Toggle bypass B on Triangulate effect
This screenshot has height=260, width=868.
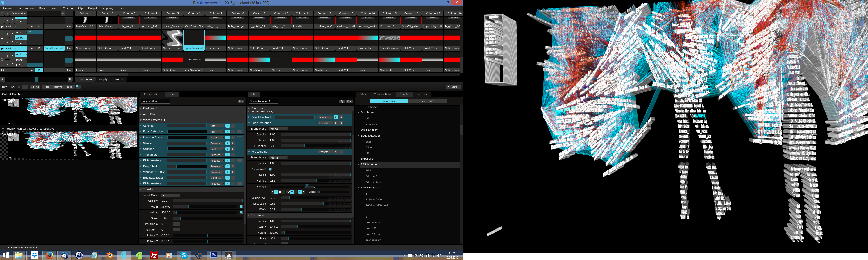(227, 155)
